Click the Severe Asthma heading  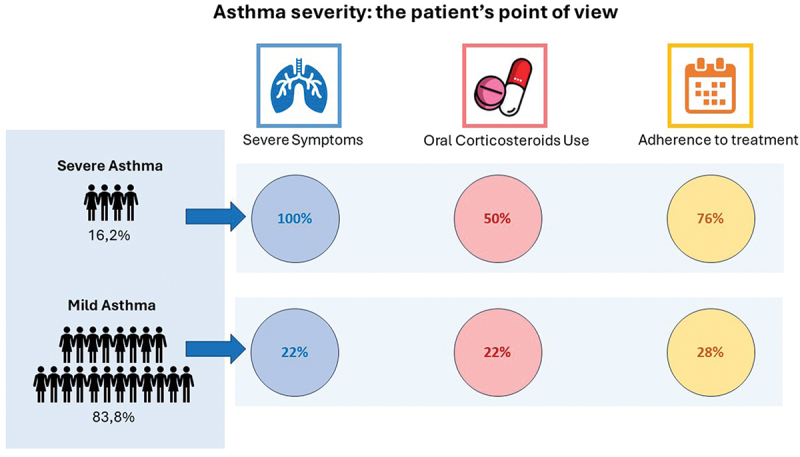tap(111, 166)
